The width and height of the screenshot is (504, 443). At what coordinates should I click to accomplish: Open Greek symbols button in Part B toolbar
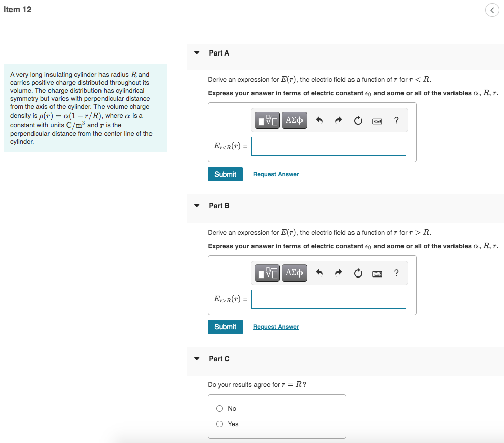(294, 273)
